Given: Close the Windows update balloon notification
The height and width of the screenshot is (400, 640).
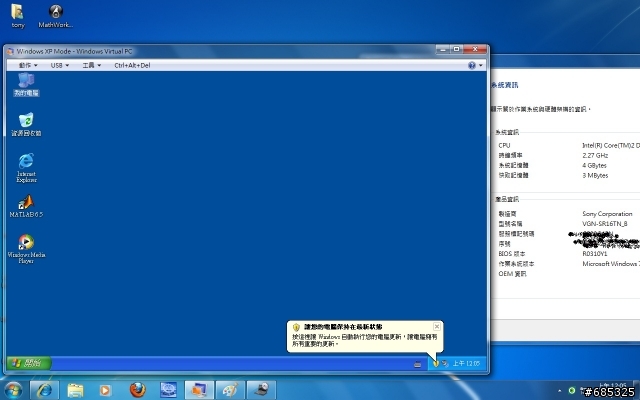Looking at the screenshot, I should (x=437, y=327).
